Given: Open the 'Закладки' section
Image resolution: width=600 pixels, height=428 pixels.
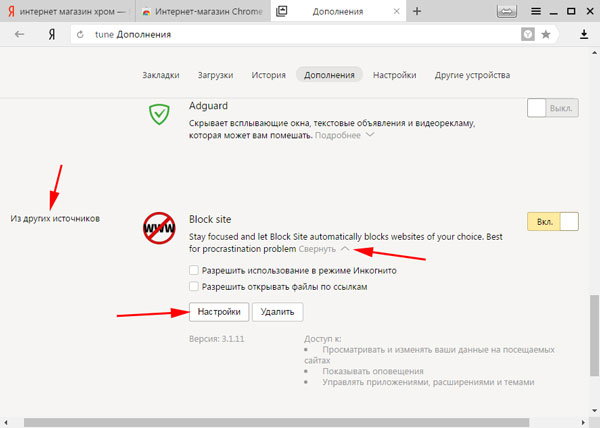Looking at the screenshot, I should coord(159,75).
